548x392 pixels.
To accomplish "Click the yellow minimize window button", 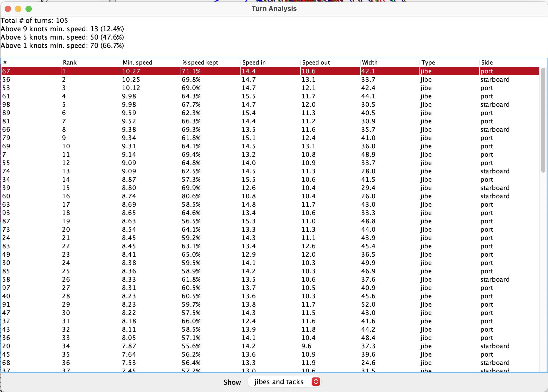I will [x=18, y=9].
